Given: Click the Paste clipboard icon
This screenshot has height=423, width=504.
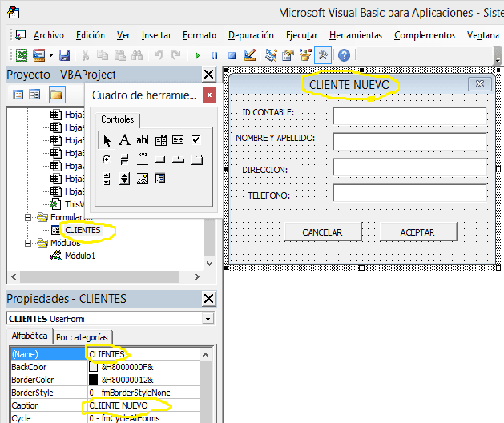Looking at the screenshot, I should point(120,55).
